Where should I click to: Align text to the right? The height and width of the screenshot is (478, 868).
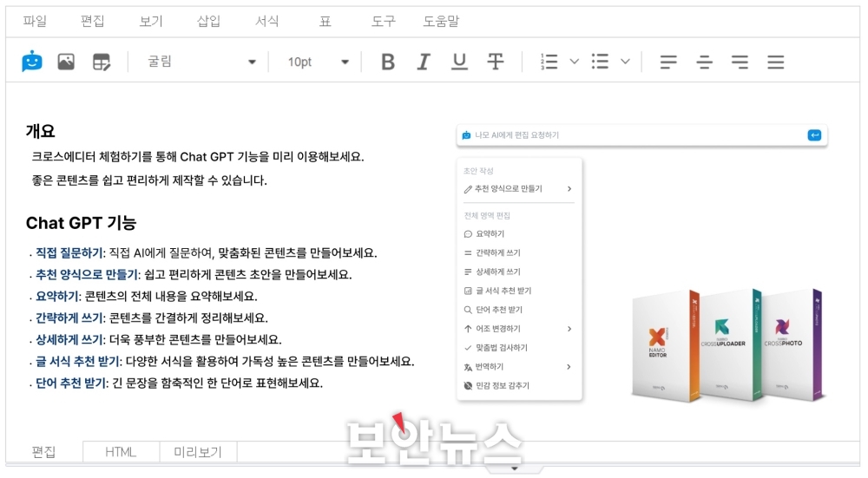740,62
